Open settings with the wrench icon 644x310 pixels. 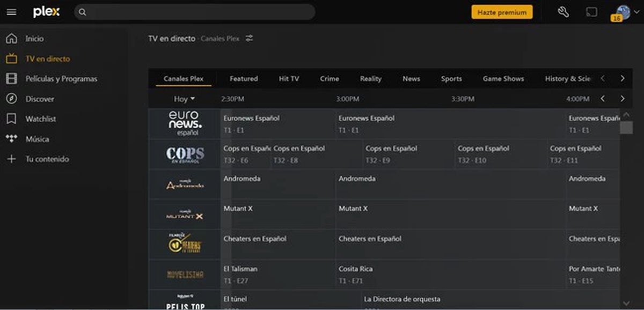pos(562,11)
